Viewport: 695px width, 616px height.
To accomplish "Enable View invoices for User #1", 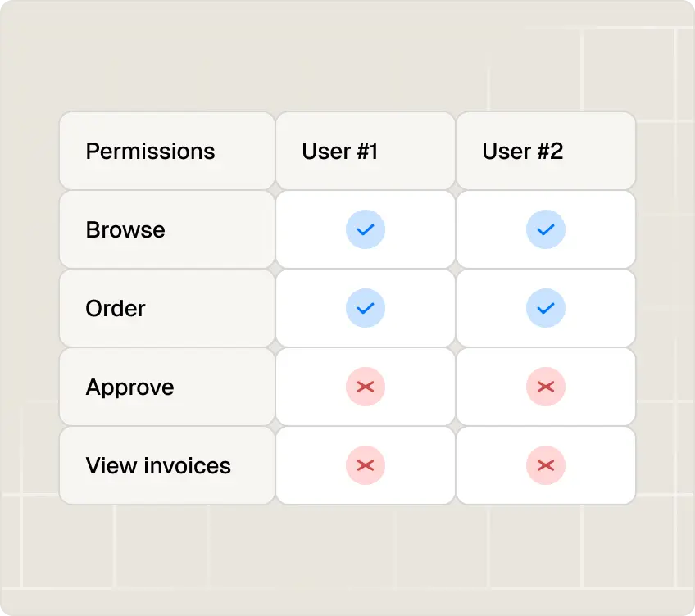I will [366, 465].
